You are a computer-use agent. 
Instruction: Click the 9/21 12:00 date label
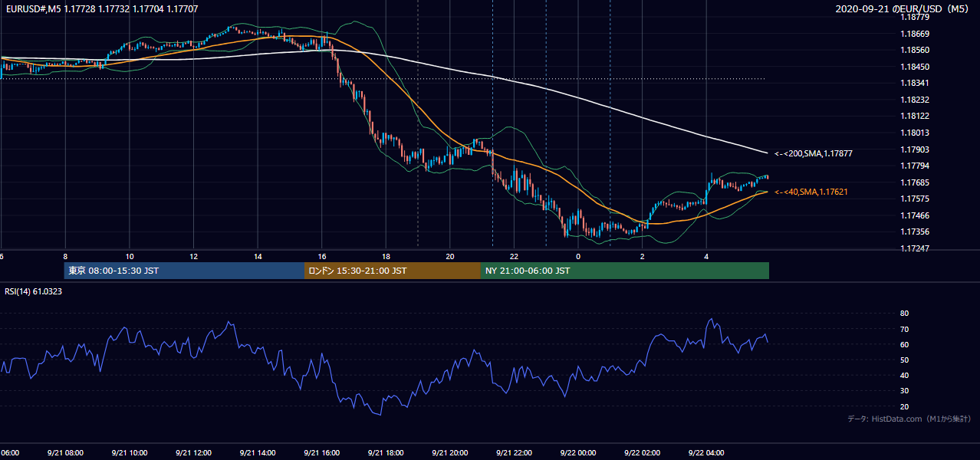(x=193, y=452)
